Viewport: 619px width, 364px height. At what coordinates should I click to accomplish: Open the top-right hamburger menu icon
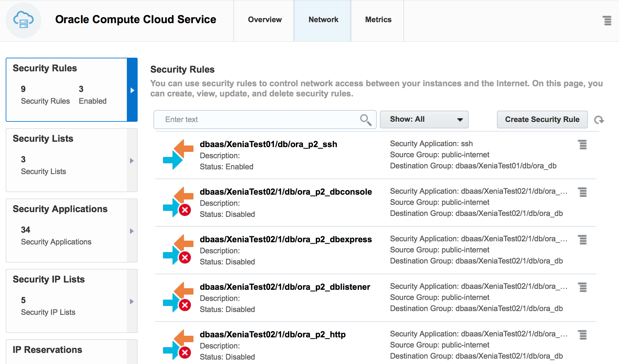tap(607, 21)
